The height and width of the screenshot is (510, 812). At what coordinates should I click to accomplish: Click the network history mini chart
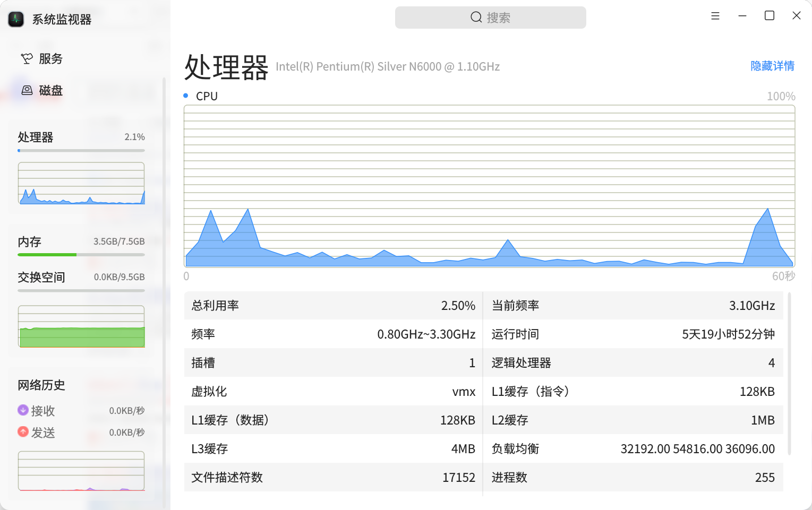(81, 471)
